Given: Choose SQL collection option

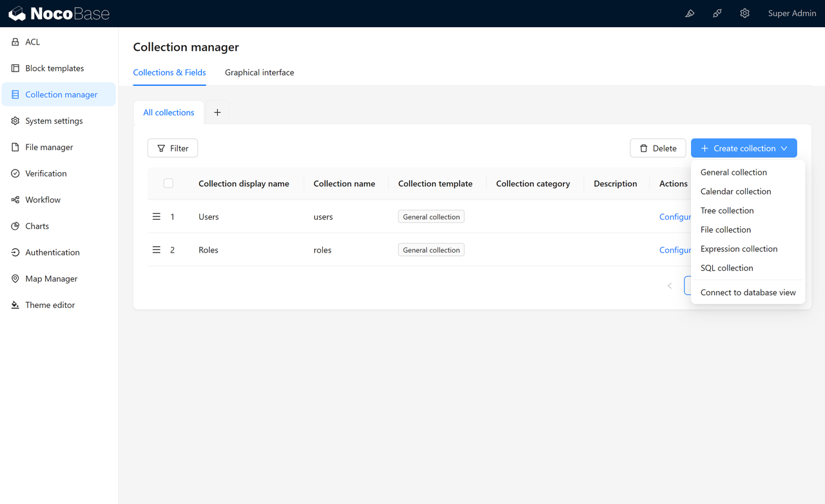Looking at the screenshot, I should (748, 268).
